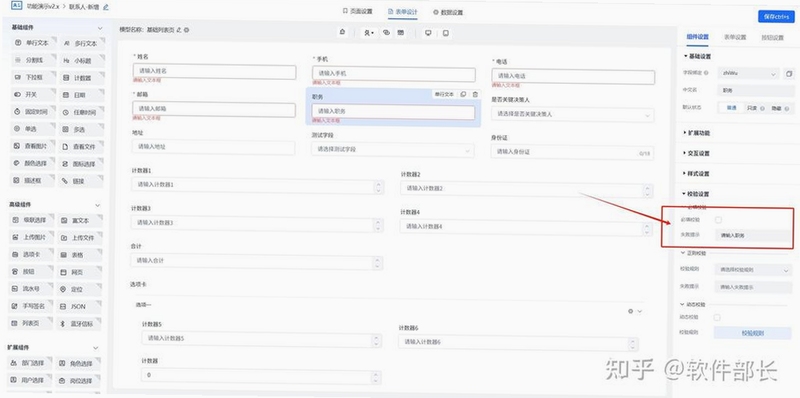
Task: Expand the 样式设置 section
Action: pos(696,173)
